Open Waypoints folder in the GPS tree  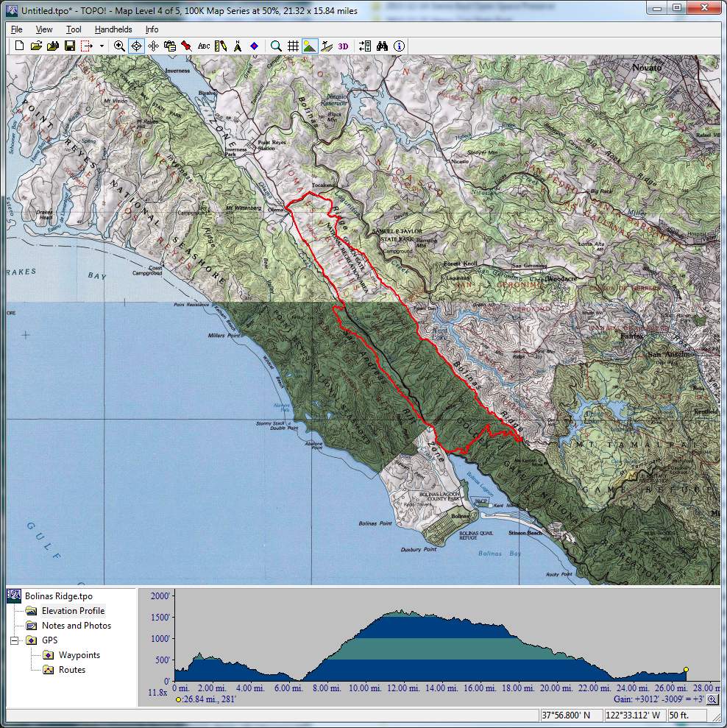(x=79, y=655)
